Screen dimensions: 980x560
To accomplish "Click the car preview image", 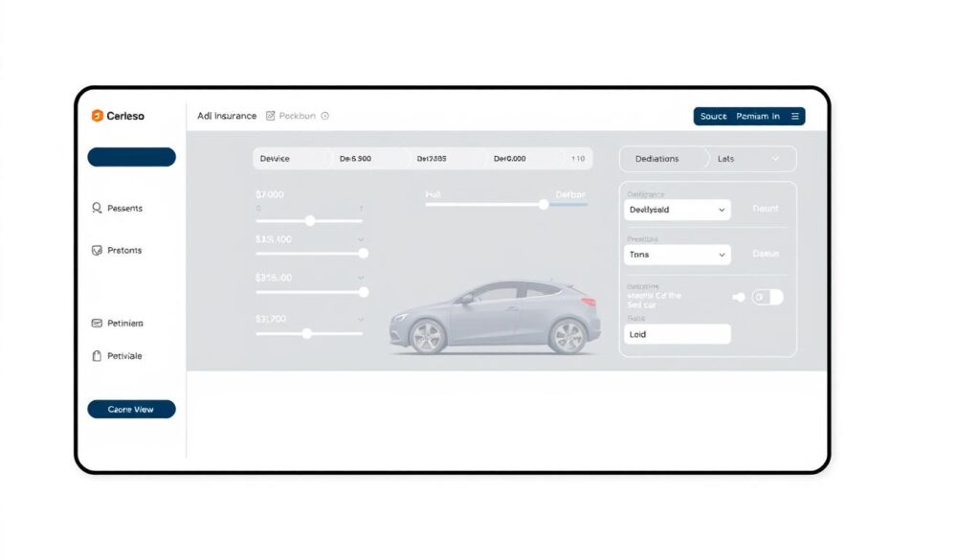I will [495, 318].
